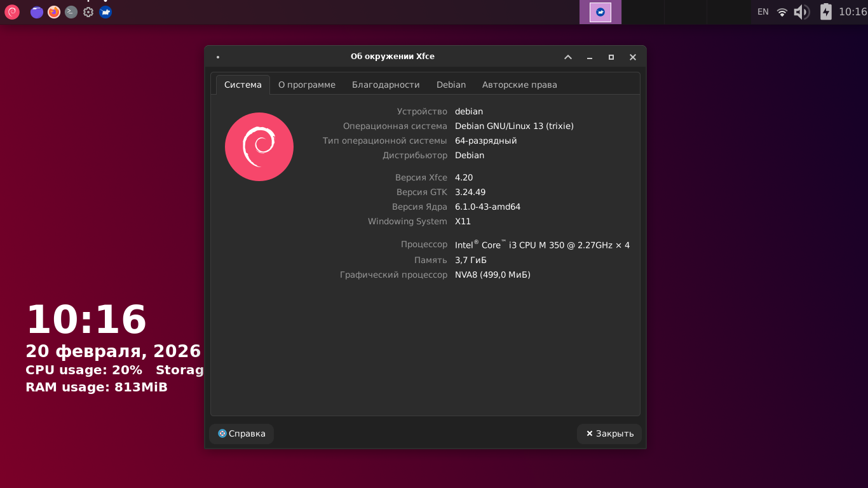868x488 pixels.
Task: Open the terminal emulator launcher
Action: 71,12
